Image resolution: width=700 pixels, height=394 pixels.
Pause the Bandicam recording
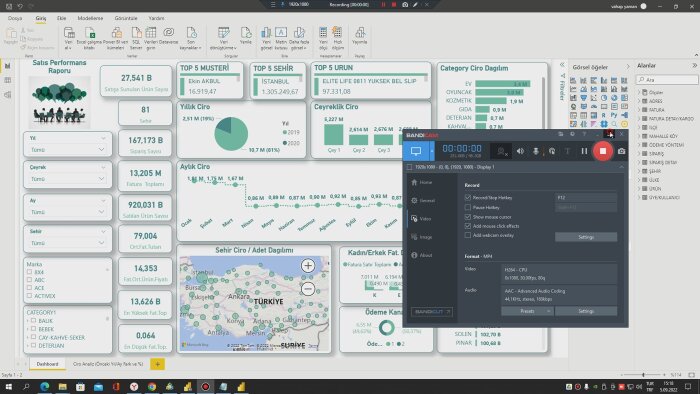click(584, 151)
